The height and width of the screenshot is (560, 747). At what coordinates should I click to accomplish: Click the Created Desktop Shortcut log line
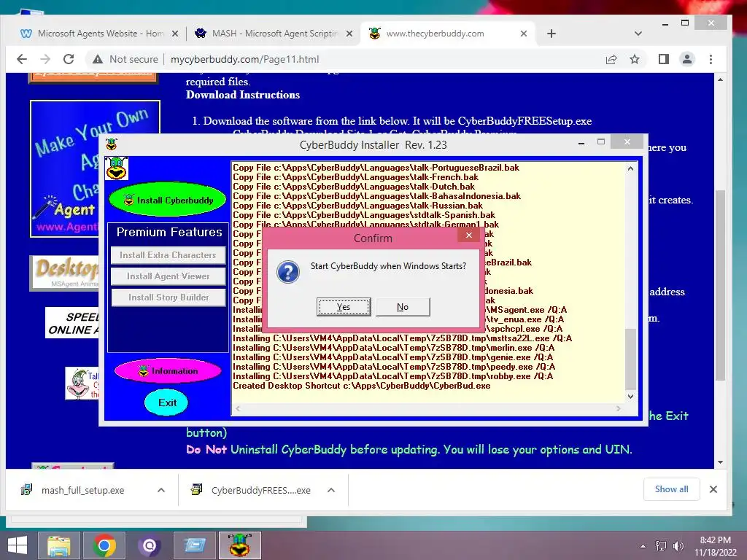coord(362,386)
